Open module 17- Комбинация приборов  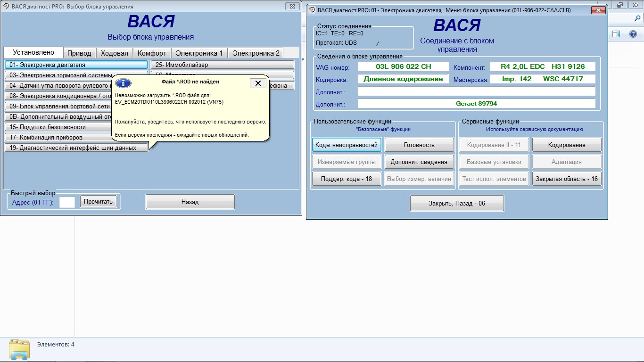[58, 137]
